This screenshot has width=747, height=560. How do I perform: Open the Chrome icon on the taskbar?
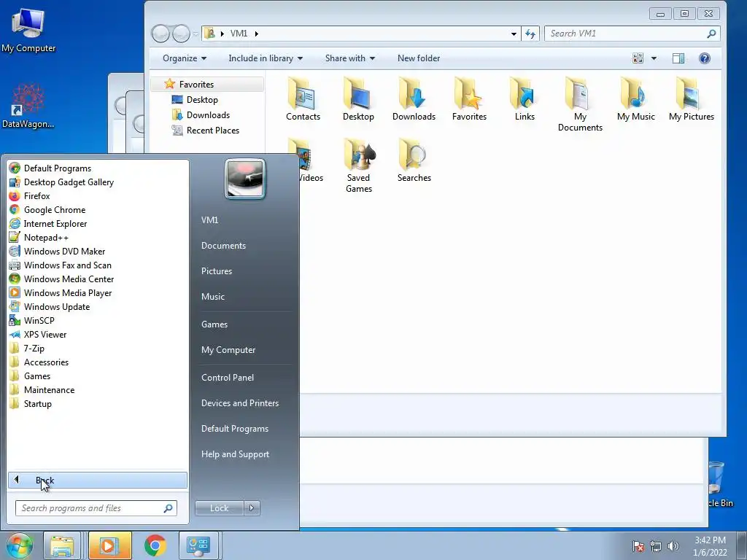pos(155,545)
